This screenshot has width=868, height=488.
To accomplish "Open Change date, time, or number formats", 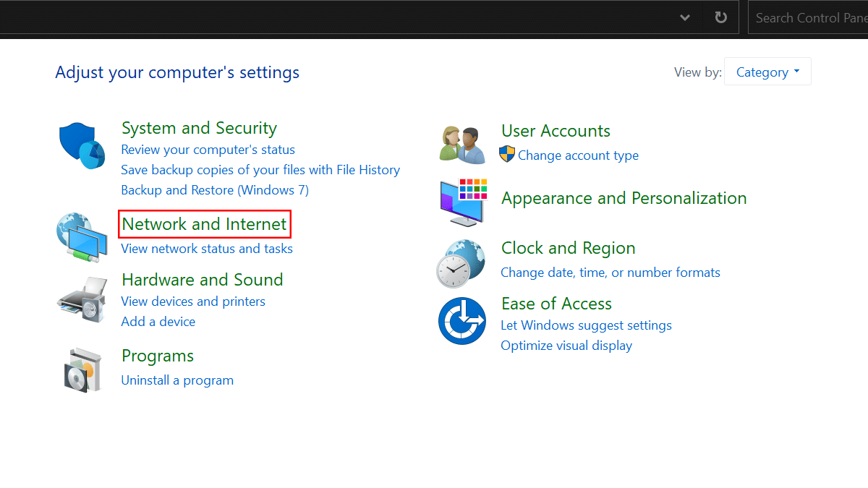I will click(x=610, y=273).
